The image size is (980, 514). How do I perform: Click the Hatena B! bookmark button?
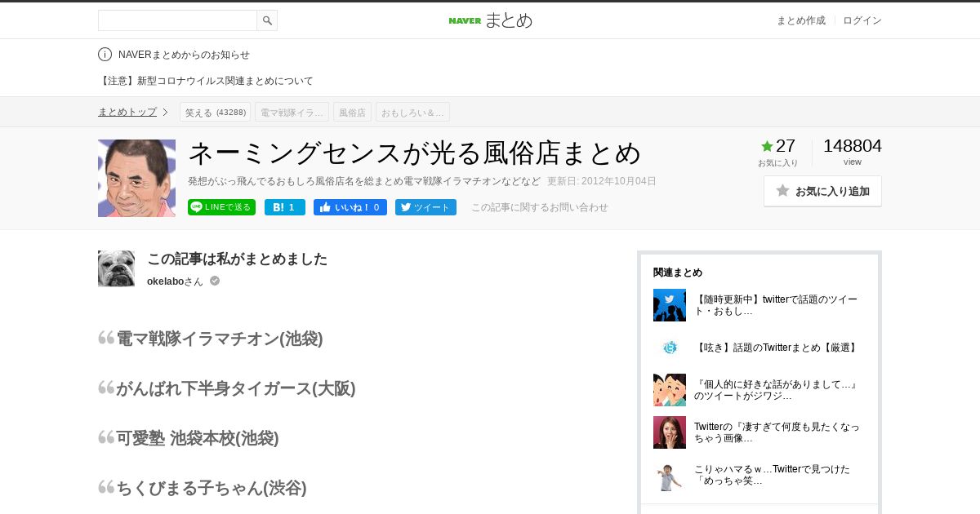(284, 207)
